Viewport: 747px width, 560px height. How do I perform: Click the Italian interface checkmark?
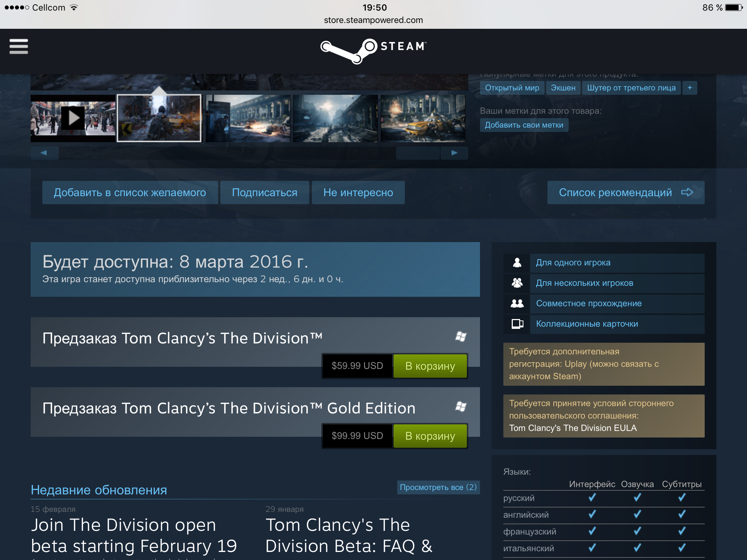592,548
